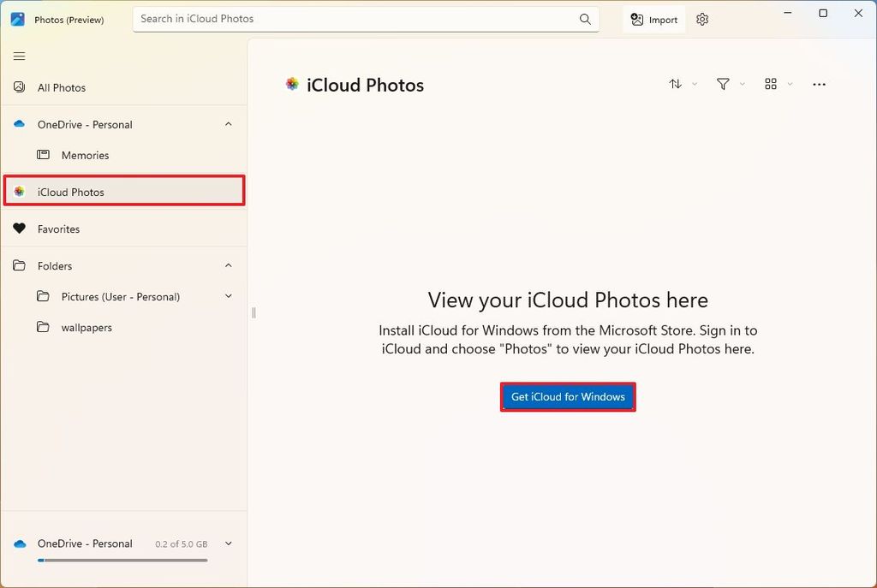Click the filter icon above photos
This screenshot has height=588, width=877.
click(x=724, y=84)
